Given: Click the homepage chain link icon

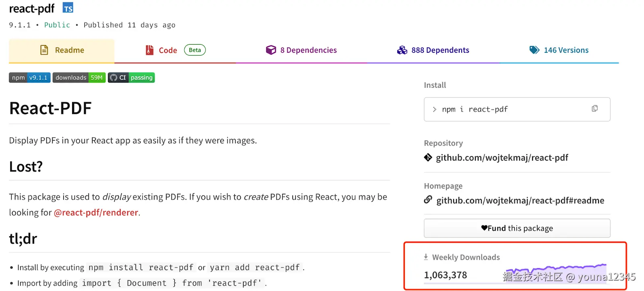Looking at the screenshot, I should pos(428,200).
